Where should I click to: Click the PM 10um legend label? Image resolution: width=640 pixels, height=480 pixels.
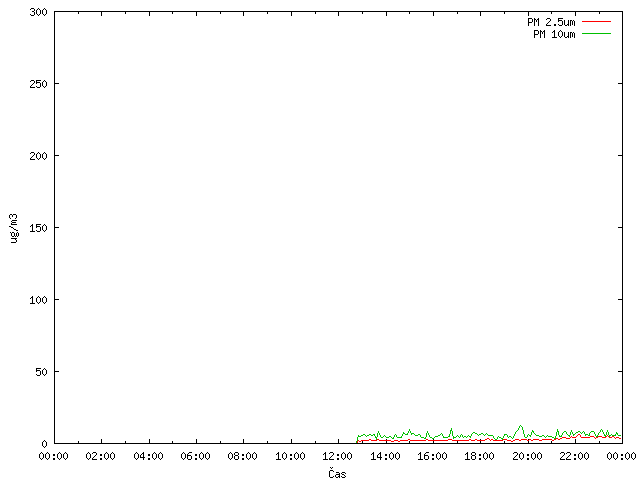click(554, 34)
